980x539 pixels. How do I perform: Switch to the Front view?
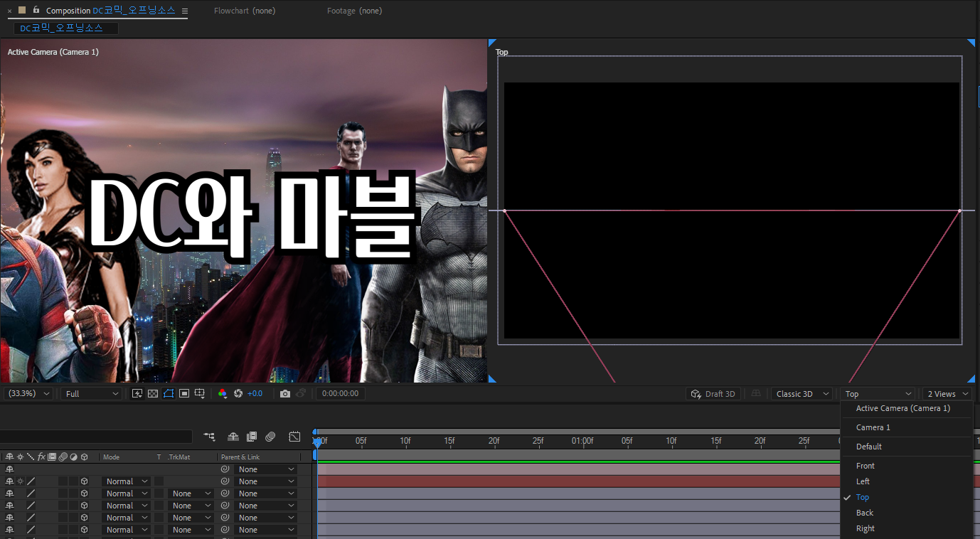click(866, 466)
